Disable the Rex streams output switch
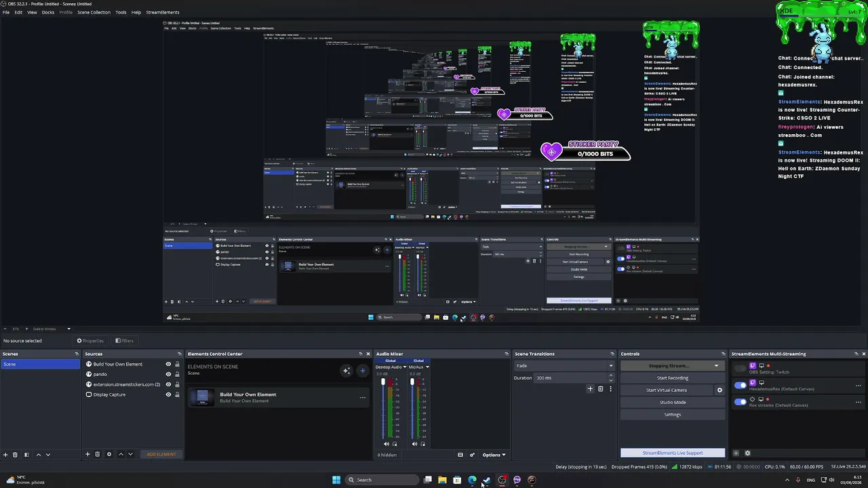Viewport: 868px width, 488px height. pos(740,401)
